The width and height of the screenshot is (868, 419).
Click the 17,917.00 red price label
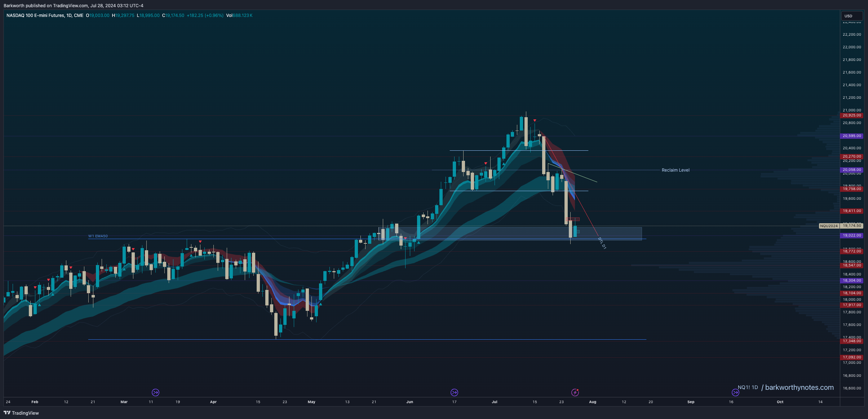(x=852, y=305)
